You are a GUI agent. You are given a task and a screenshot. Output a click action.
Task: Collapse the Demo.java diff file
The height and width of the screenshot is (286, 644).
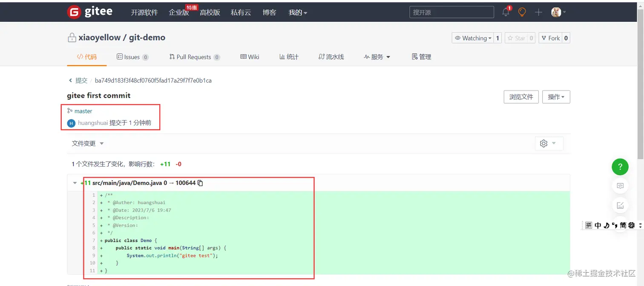click(x=75, y=183)
